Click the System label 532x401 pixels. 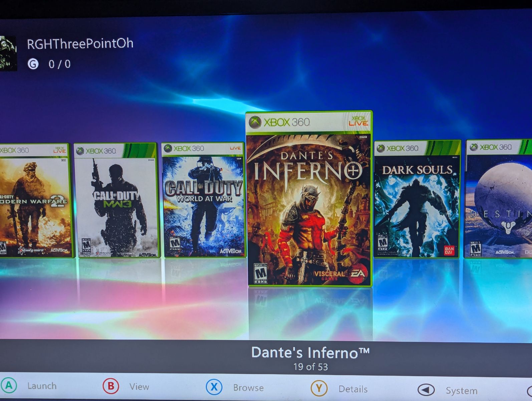(462, 391)
